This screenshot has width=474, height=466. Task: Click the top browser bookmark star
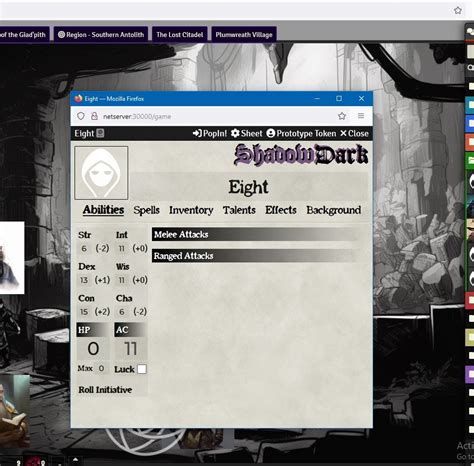pyautogui.click(x=458, y=10)
